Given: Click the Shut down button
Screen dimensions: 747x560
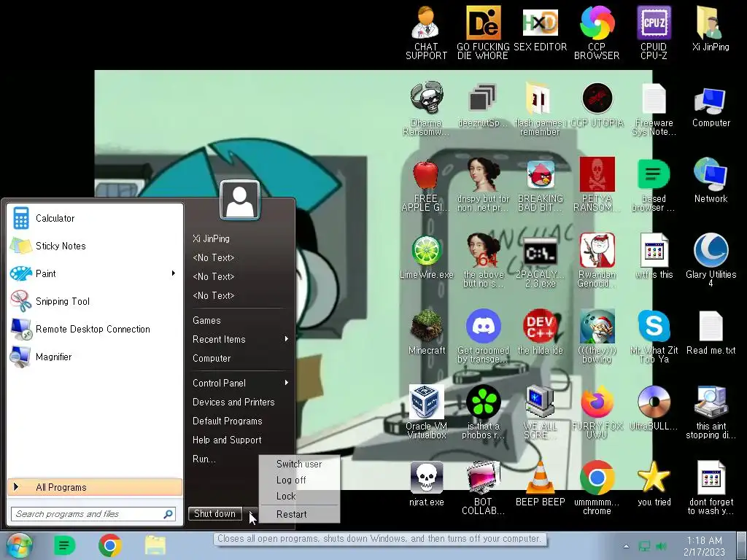Looking at the screenshot, I should (215, 514).
